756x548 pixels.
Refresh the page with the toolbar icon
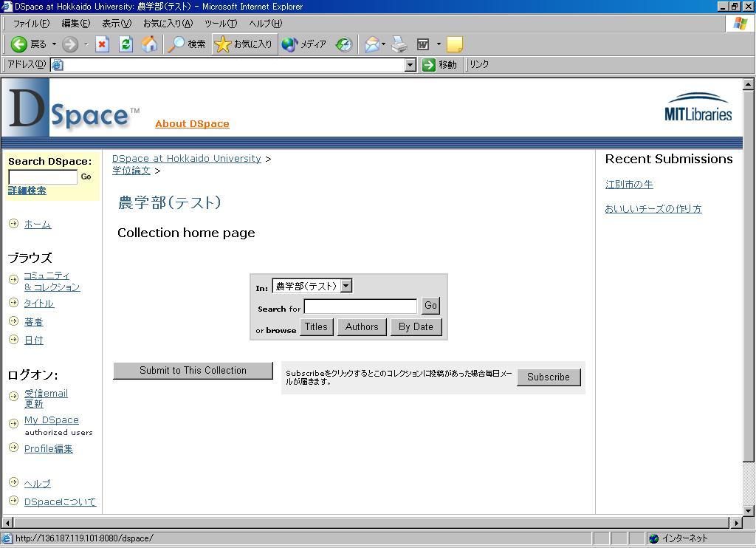(126, 44)
